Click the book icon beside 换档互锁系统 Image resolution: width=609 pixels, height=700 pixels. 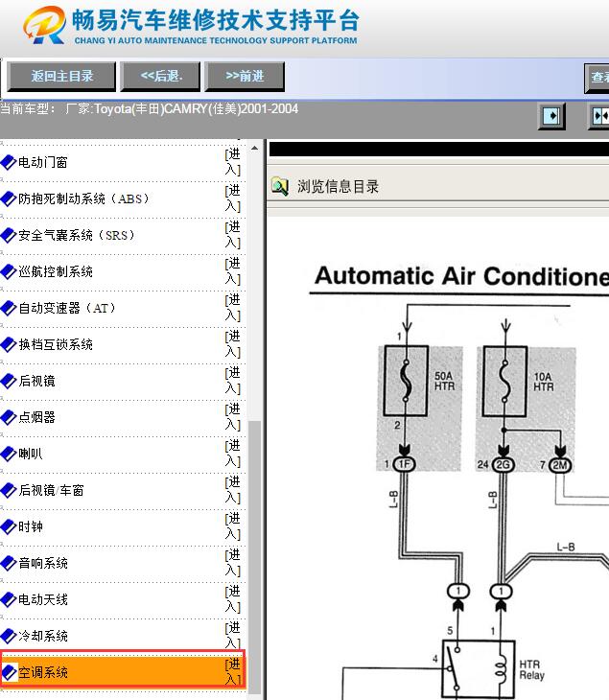click(9, 344)
